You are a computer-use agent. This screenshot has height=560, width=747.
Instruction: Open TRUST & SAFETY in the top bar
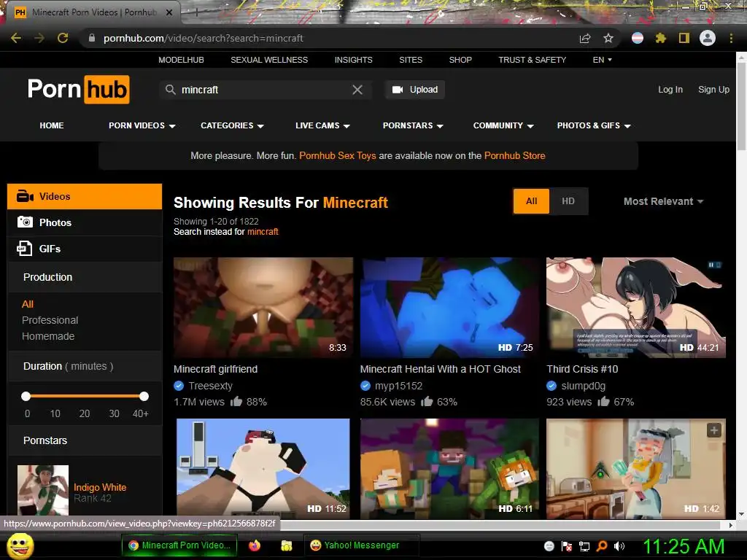532,60
